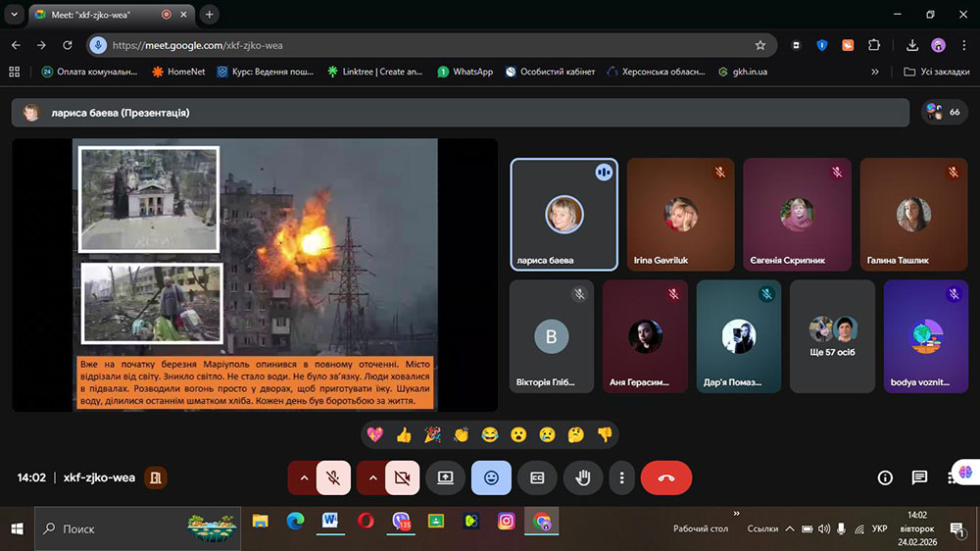Send the thumbs up reaction
Image resolution: width=980 pixels, height=551 pixels.
pos(404,434)
